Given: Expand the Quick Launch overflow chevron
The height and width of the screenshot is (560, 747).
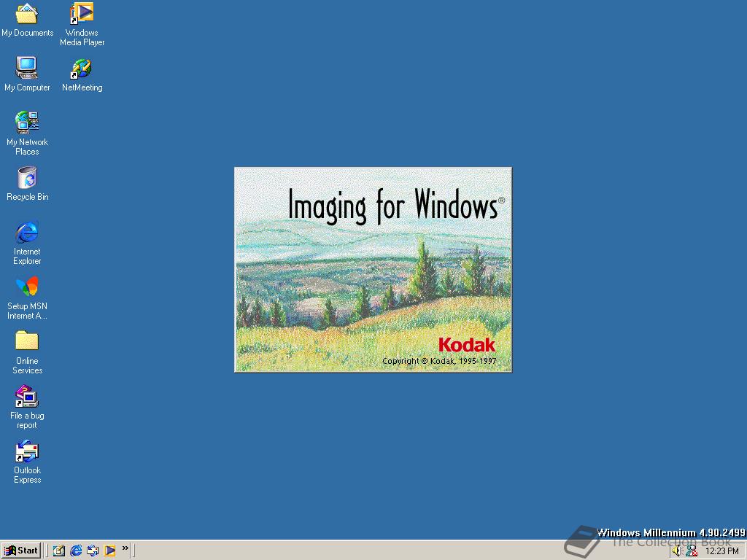Looking at the screenshot, I should coord(125,548).
